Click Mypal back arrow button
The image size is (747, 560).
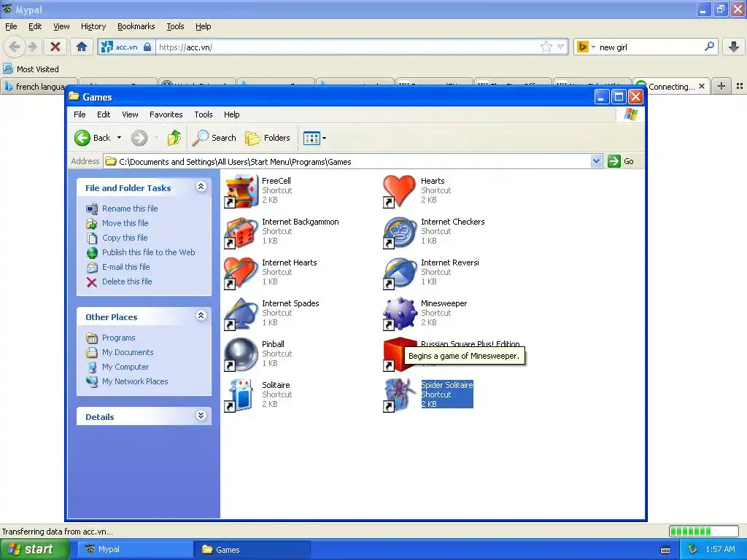point(15,47)
